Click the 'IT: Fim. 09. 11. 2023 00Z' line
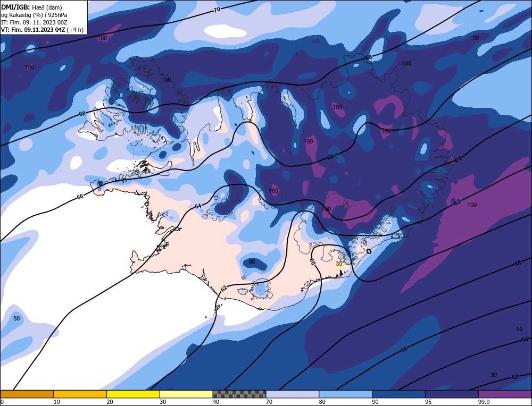This screenshot has height=406, width=532. click(34, 22)
